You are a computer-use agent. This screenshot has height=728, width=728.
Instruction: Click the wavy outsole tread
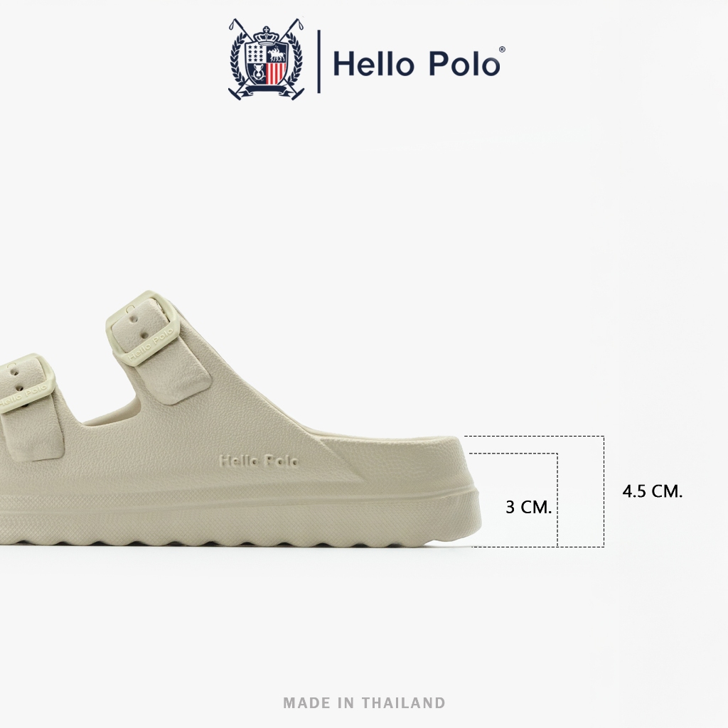point(232,540)
